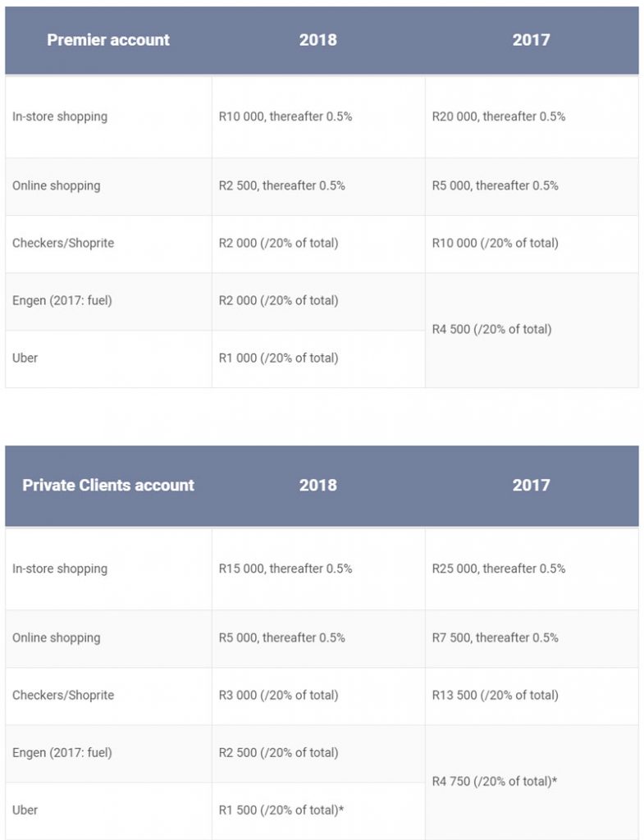Select the 'R1 500 (/20% of total)*' cell

coord(281,810)
